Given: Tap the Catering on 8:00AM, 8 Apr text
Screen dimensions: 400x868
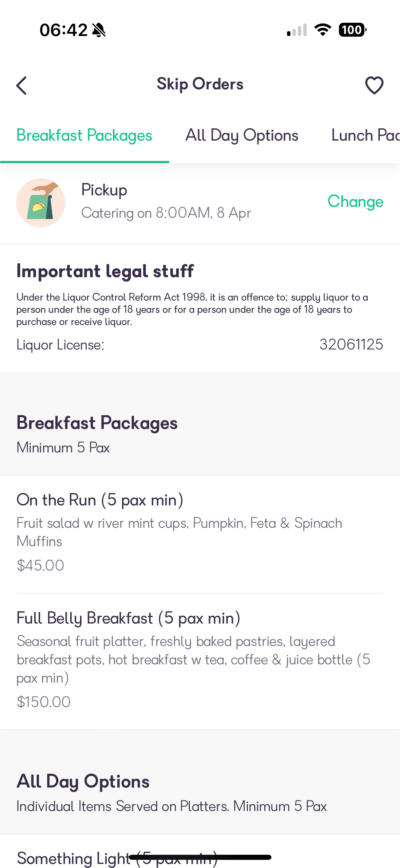Looking at the screenshot, I should click(166, 213).
